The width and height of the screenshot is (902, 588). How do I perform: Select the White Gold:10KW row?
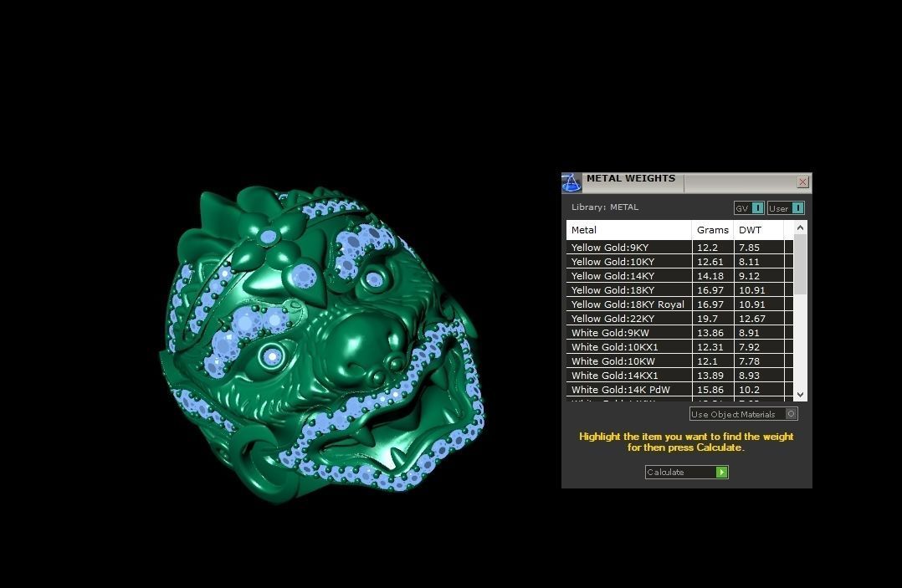click(679, 361)
